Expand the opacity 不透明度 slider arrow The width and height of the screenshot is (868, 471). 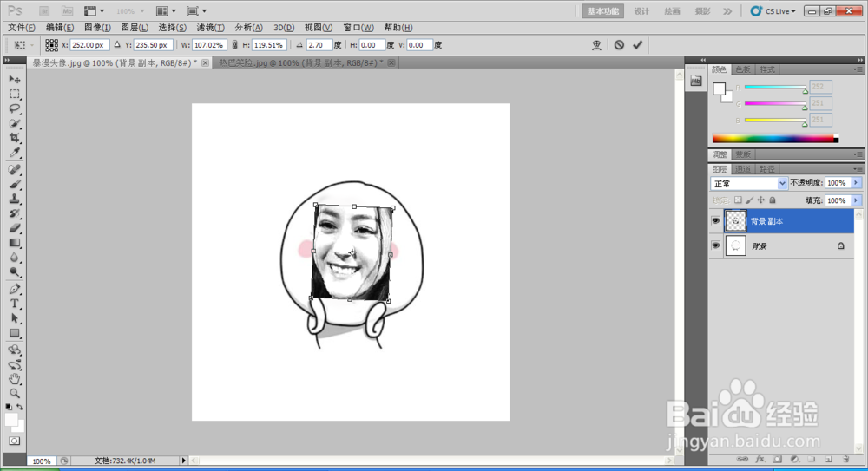coord(857,184)
